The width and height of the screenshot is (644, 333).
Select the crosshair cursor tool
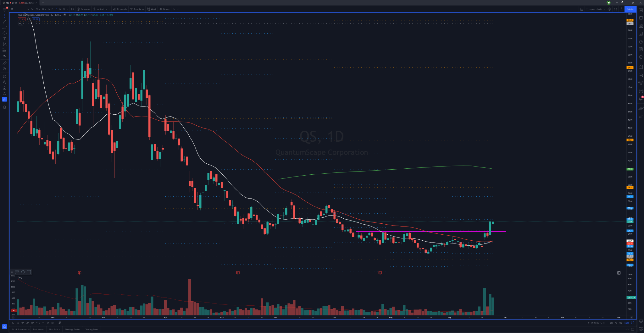[4, 16]
